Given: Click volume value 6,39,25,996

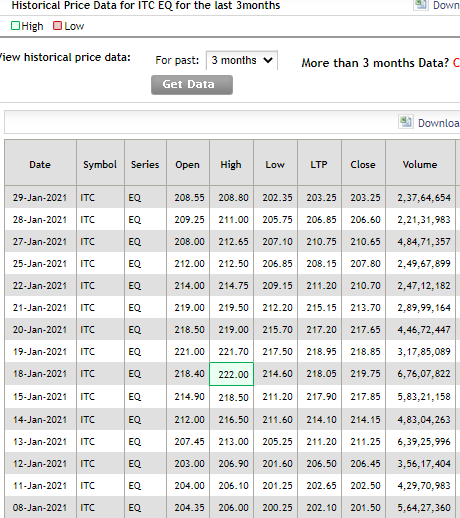Looking at the screenshot, I should (424, 442).
